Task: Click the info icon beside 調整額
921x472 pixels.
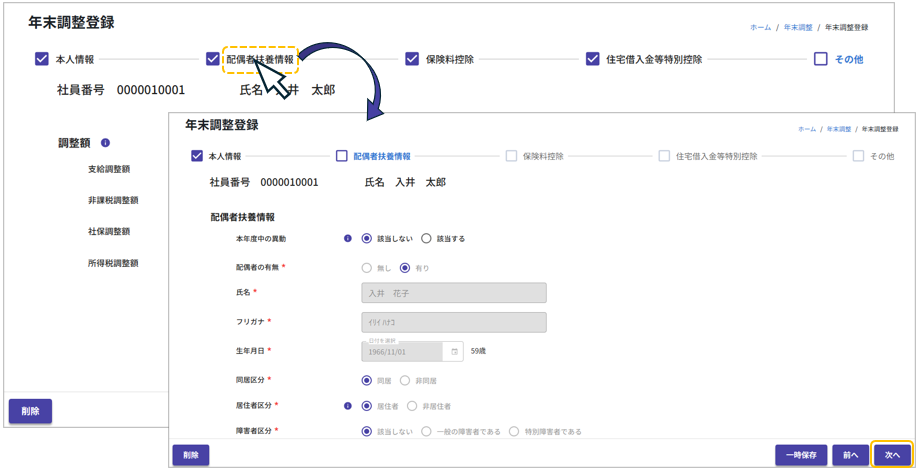Action: click(x=106, y=143)
